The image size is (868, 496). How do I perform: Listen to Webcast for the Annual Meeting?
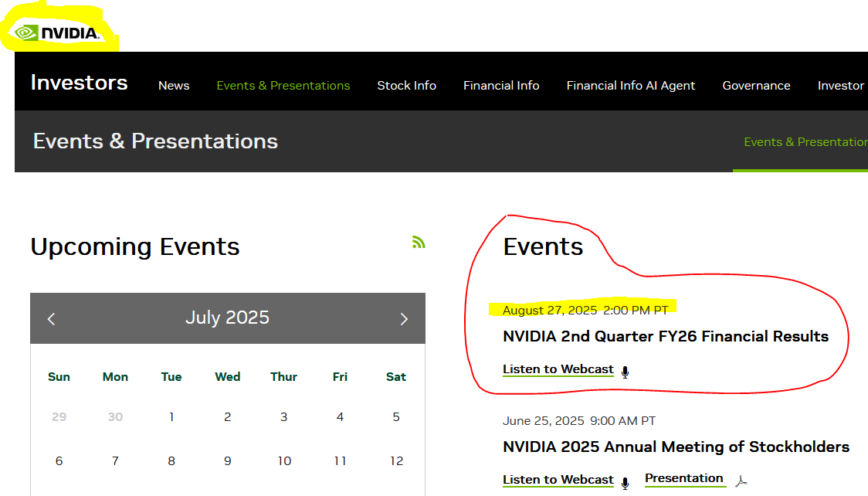[558, 479]
